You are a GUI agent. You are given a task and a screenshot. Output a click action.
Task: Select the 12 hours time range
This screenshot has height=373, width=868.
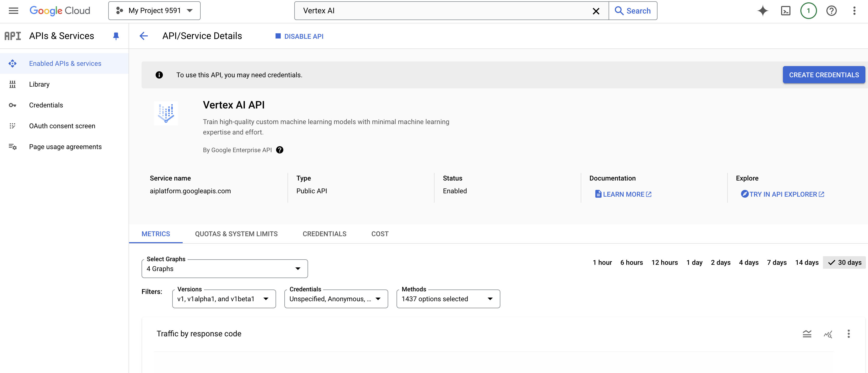pyautogui.click(x=665, y=262)
